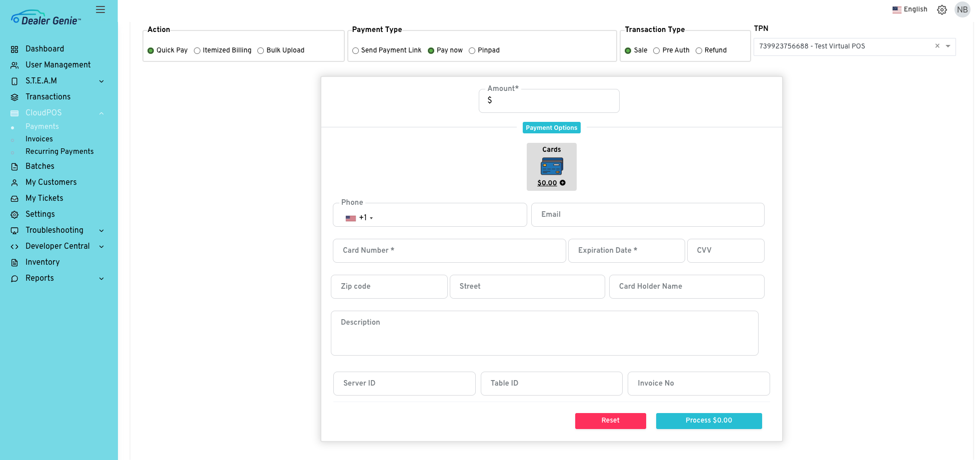The image size is (980, 460).
Task: Click the My Tickets inbox icon
Action: pos(14,199)
